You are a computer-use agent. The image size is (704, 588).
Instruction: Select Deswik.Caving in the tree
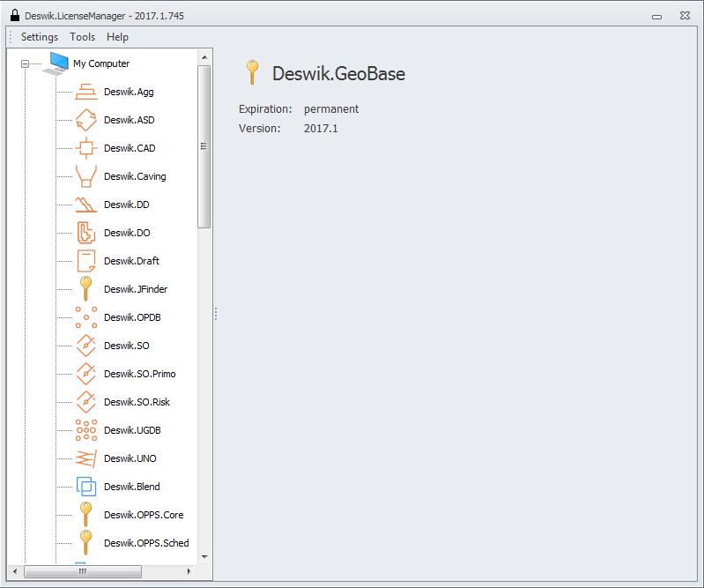pos(135,176)
